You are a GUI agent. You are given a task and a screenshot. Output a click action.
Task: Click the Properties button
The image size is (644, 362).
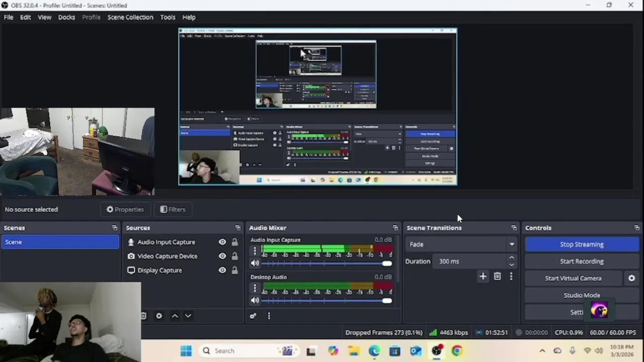(x=125, y=209)
